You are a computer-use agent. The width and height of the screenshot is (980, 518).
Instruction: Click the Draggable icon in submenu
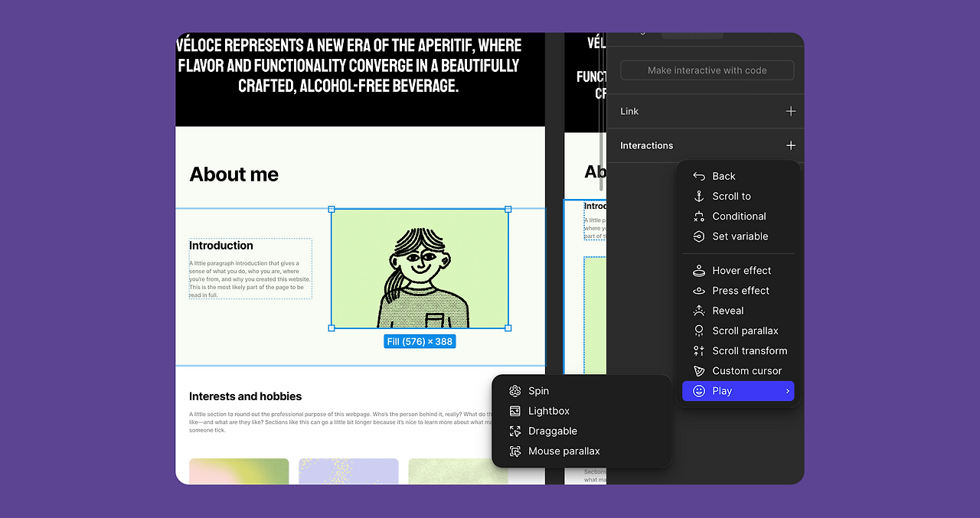pyautogui.click(x=515, y=431)
